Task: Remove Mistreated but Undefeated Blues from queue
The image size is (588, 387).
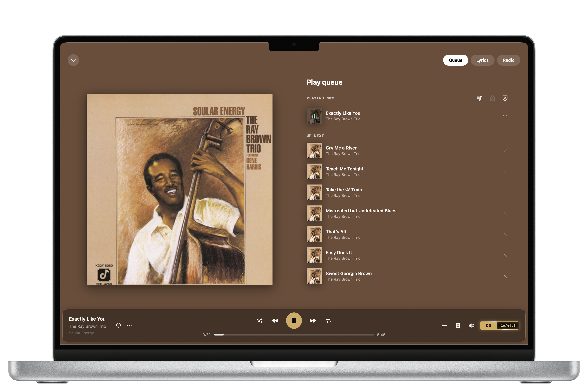Action: point(505,214)
